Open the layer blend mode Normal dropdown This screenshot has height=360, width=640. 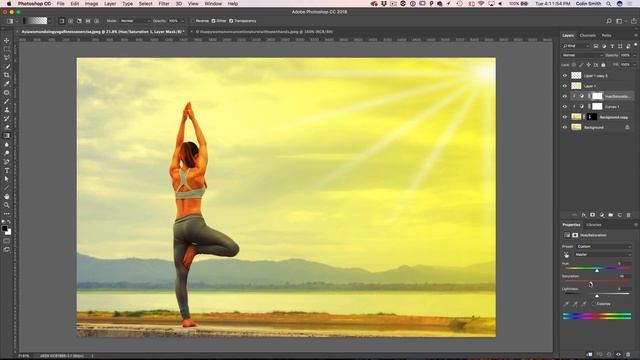(582, 55)
